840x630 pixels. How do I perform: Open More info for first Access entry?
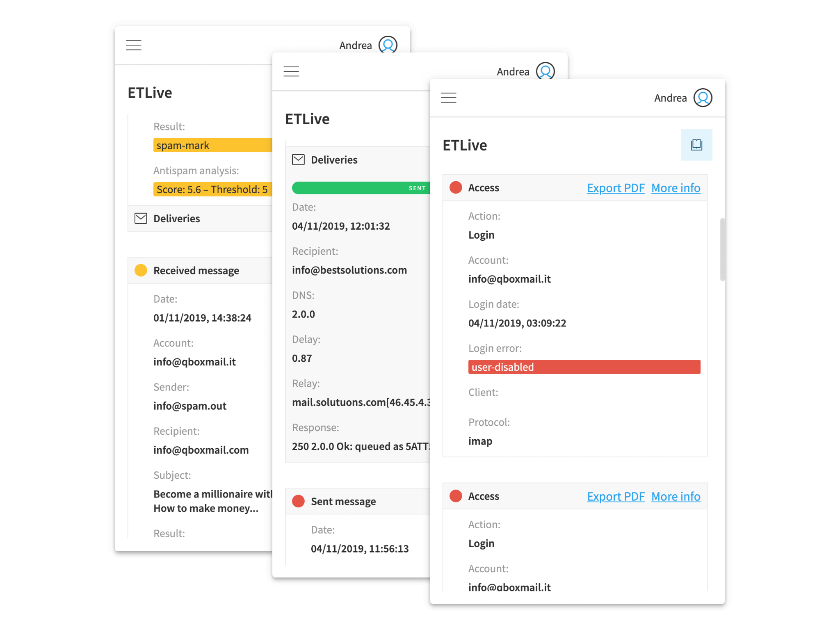[x=676, y=188]
